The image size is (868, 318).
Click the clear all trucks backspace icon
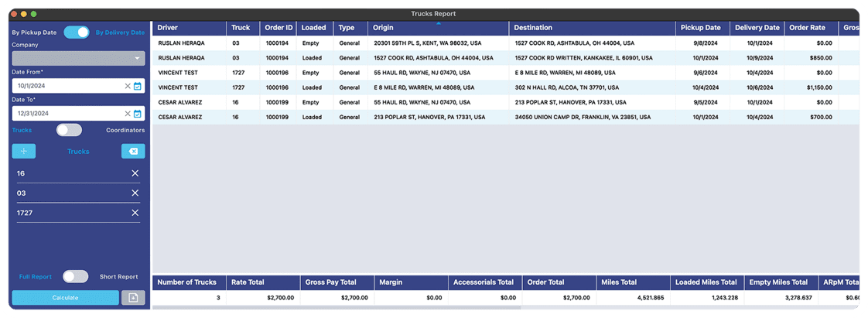click(133, 152)
